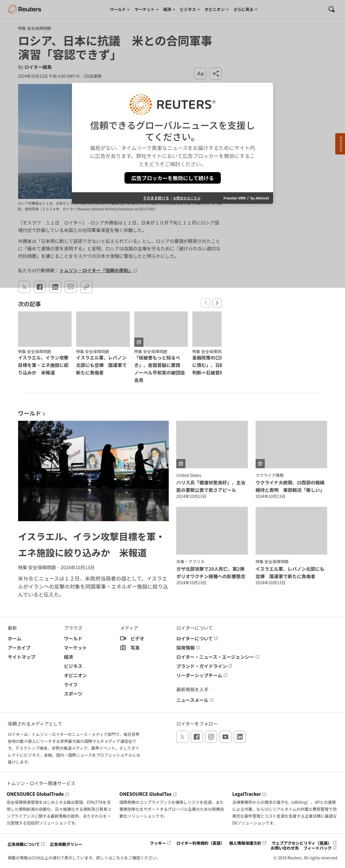Open ウクライナ大統領、口西部の戦線 article

click(290, 486)
